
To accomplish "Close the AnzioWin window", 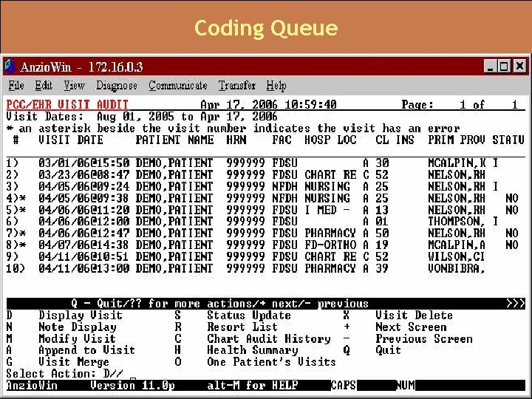I will click(519, 66).
